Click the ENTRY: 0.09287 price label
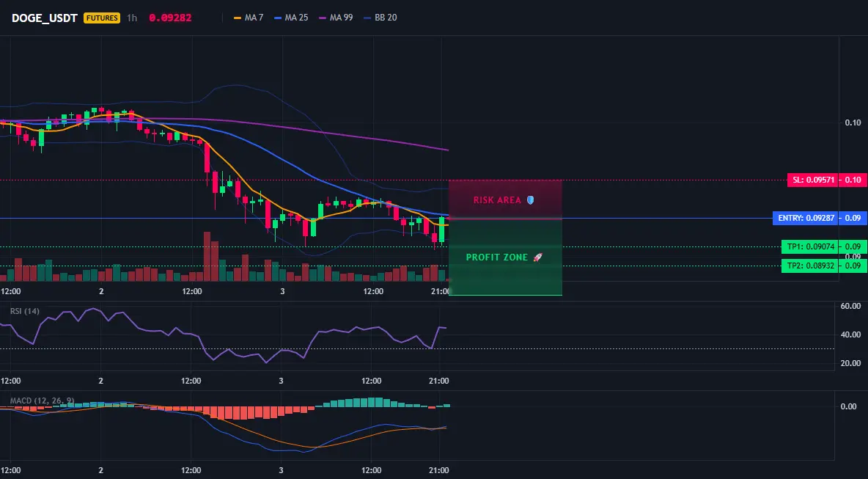 tap(806, 218)
